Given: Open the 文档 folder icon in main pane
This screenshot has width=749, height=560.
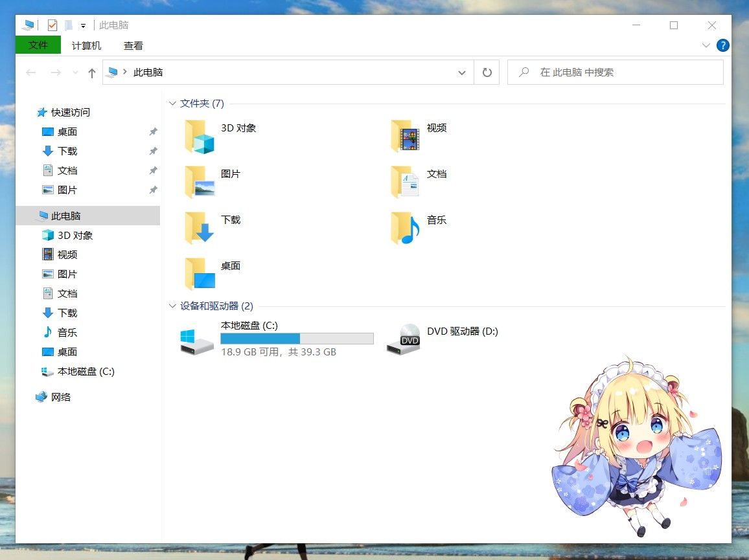Looking at the screenshot, I should (405, 183).
